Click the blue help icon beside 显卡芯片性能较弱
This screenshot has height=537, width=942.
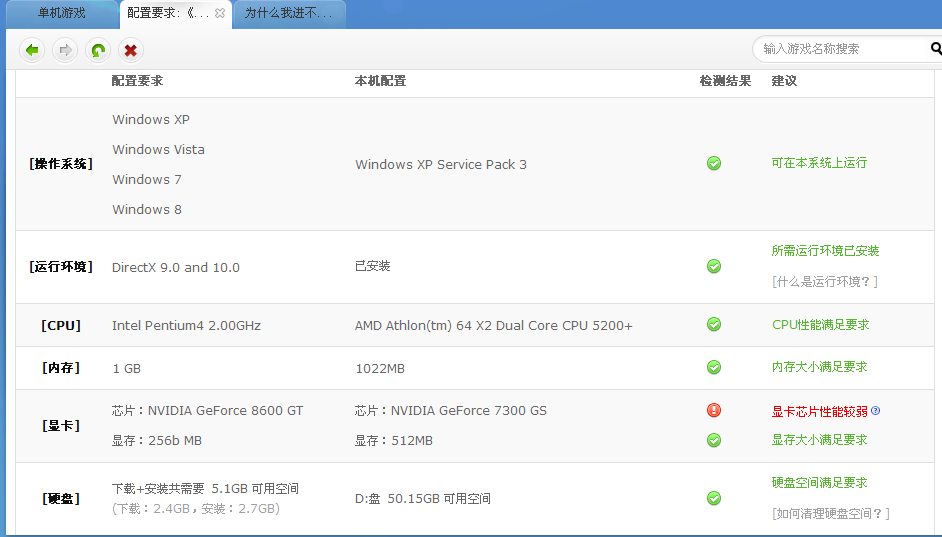tap(875, 411)
